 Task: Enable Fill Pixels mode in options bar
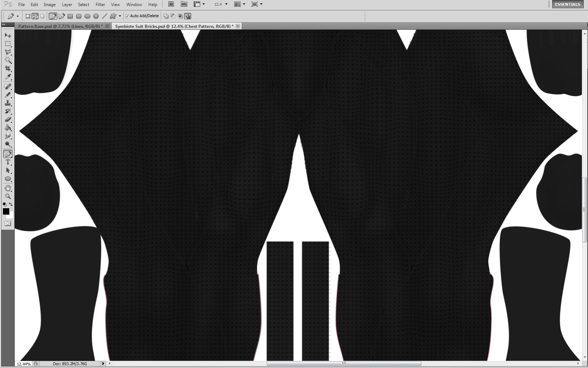[42, 16]
